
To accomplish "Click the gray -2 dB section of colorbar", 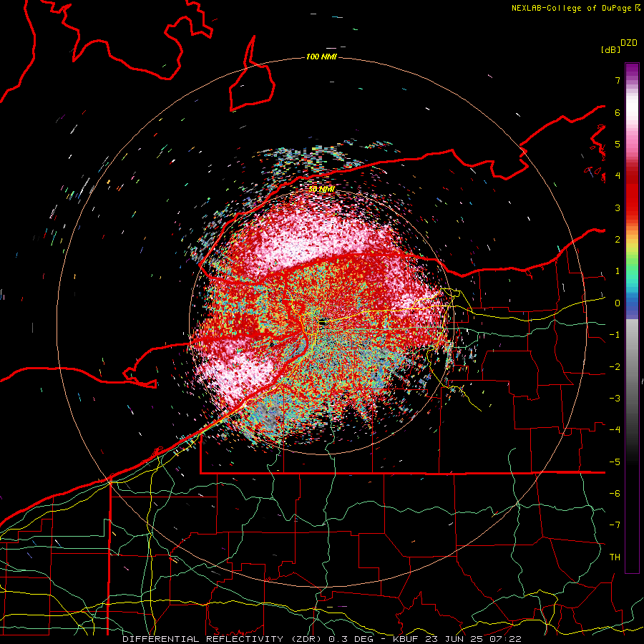I will point(632,367).
